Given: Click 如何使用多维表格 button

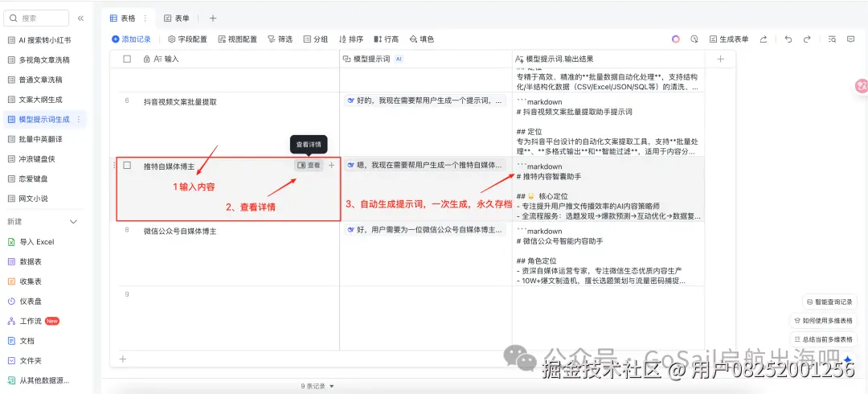Looking at the screenshot, I should (823, 321).
